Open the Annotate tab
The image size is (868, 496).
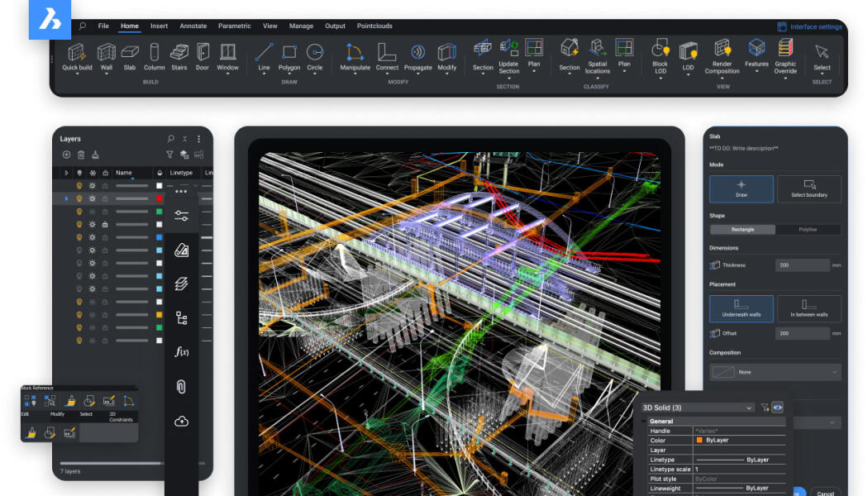coord(193,26)
